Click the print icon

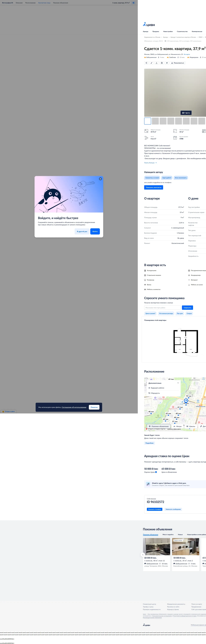coord(162,63)
